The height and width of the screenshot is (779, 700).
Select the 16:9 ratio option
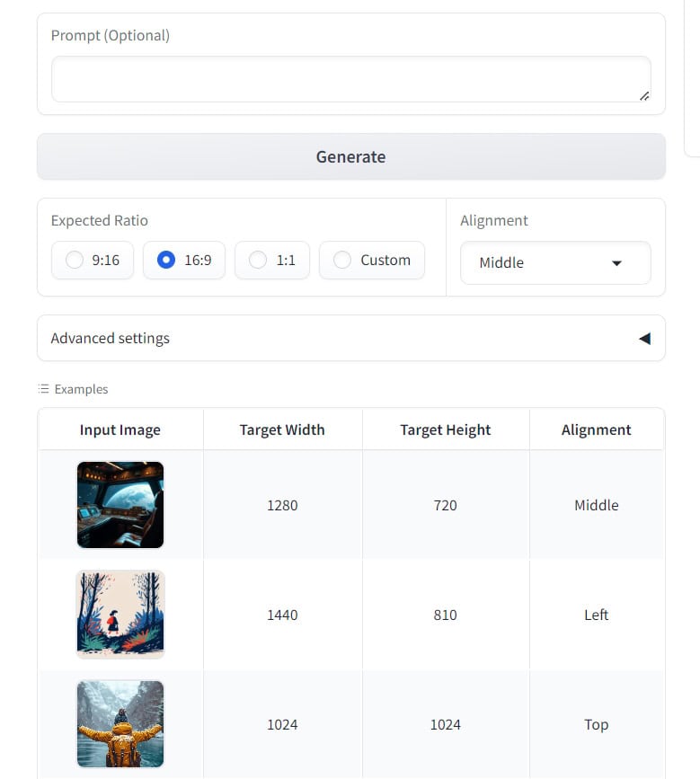click(x=166, y=261)
